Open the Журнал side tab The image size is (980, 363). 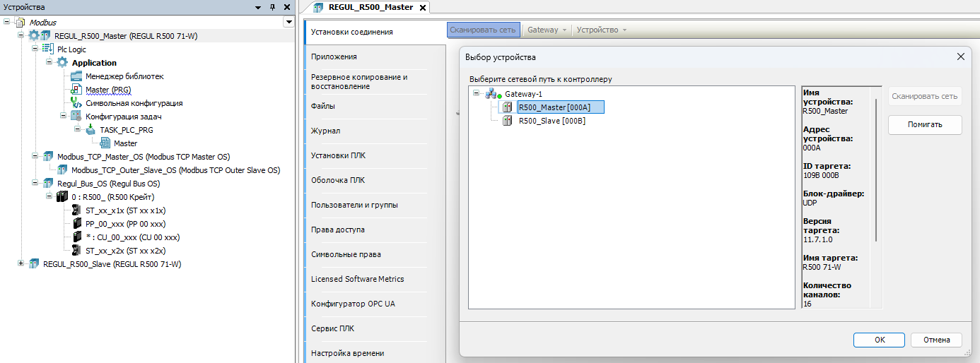click(x=326, y=131)
